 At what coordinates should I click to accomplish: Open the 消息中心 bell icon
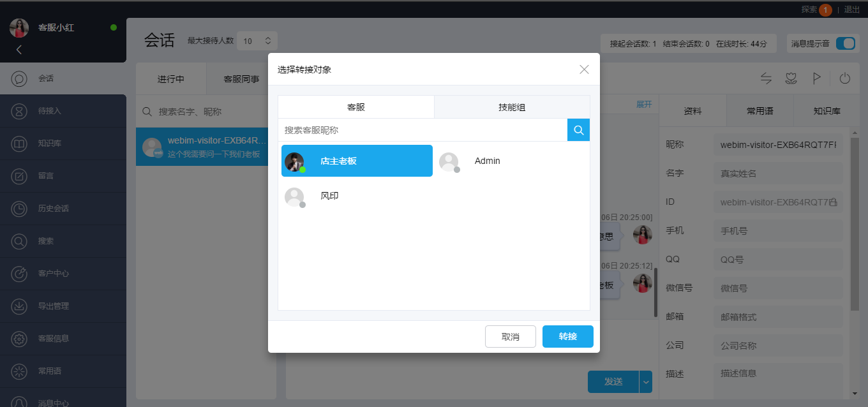tap(19, 402)
